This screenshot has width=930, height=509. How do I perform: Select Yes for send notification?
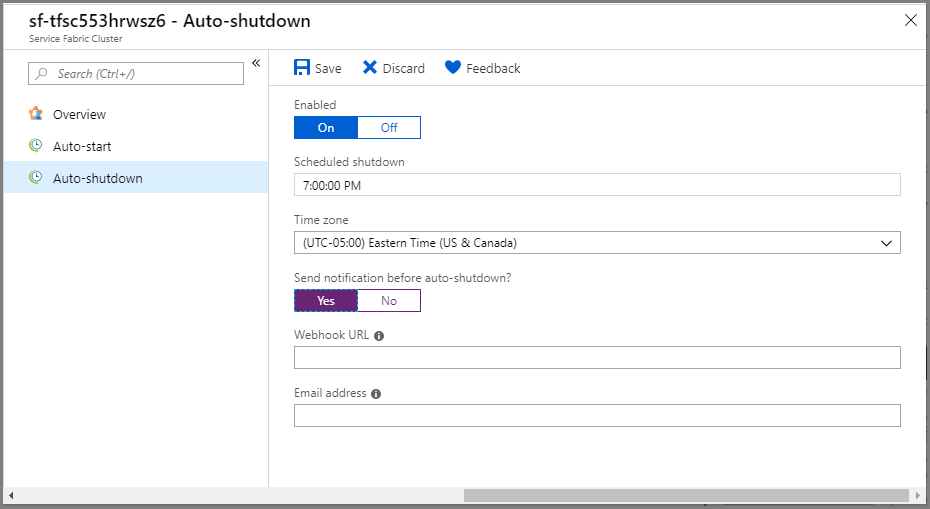(326, 301)
